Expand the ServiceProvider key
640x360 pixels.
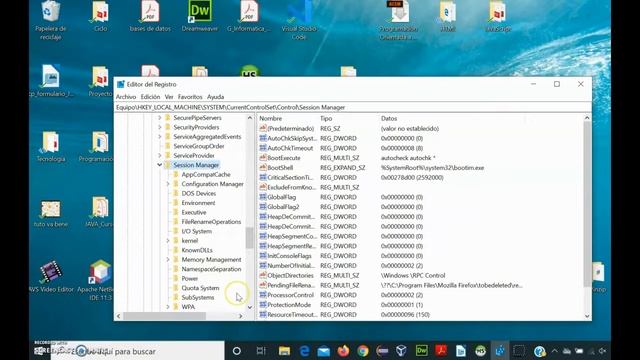click(160, 156)
